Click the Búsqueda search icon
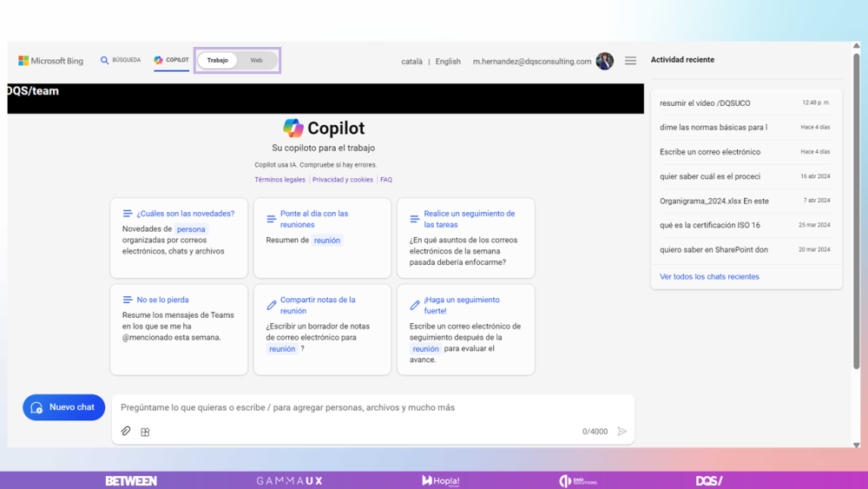 [x=105, y=61]
